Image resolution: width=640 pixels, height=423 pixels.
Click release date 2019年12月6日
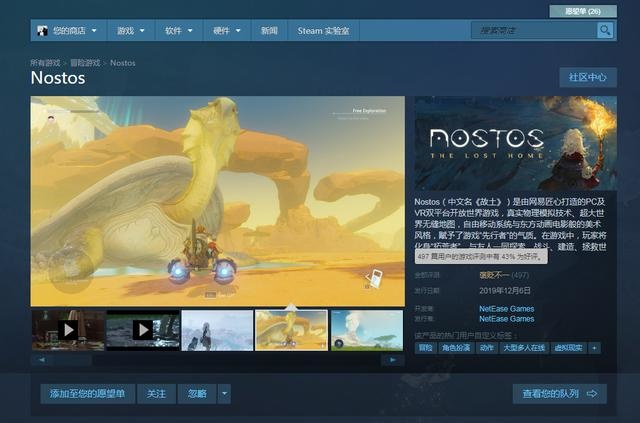click(x=505, y=290)
